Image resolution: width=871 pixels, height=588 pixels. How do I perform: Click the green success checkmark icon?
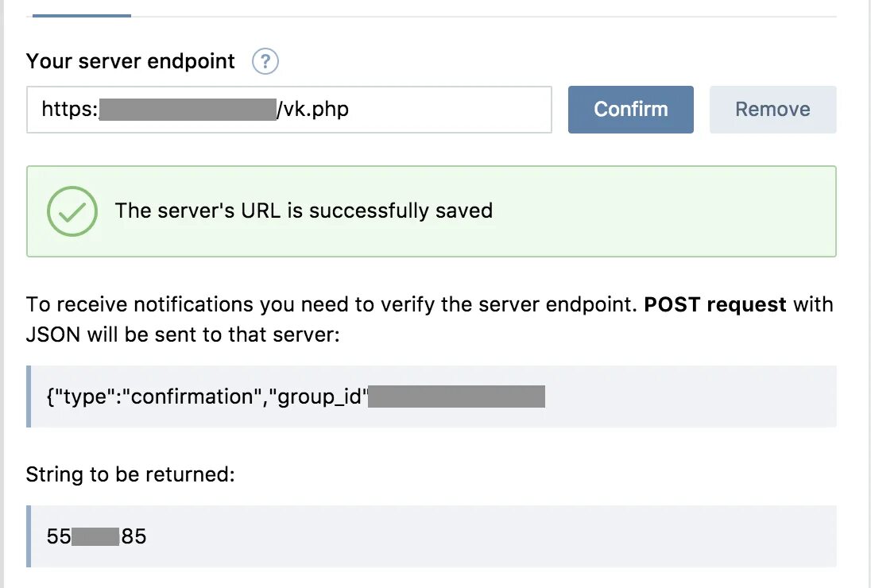point(72,211)
